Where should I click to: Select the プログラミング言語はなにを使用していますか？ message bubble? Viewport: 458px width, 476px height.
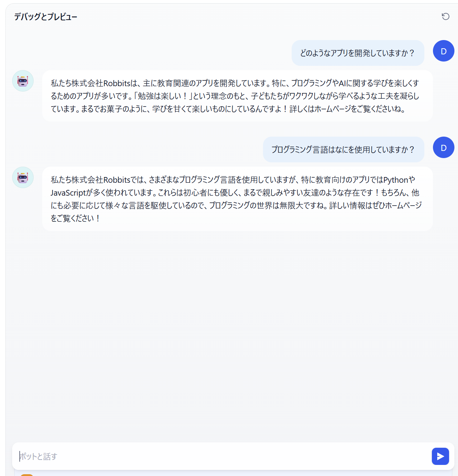(x=343, y=149)
